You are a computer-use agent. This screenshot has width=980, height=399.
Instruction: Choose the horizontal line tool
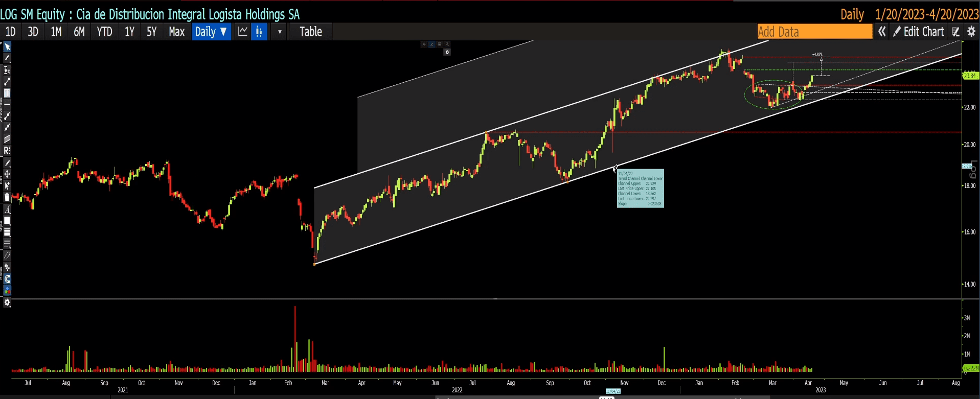[x=7, y=104]
